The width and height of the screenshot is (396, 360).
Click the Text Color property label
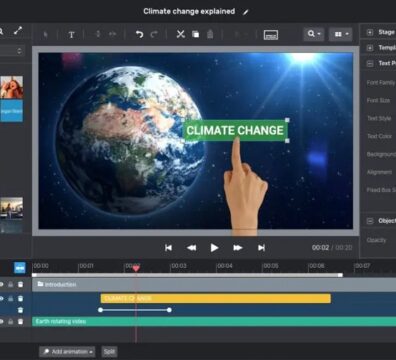379,136
